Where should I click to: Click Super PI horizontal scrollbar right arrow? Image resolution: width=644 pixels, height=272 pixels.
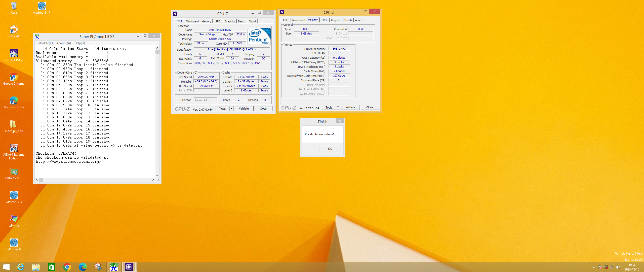(153, 180)
